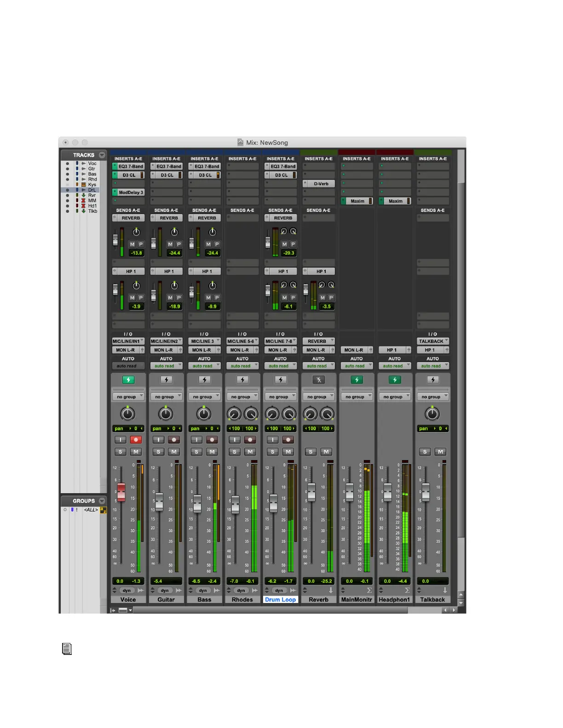Click the Voice track lightning bolt button
The image size is (563, 728).
(128, 380)
